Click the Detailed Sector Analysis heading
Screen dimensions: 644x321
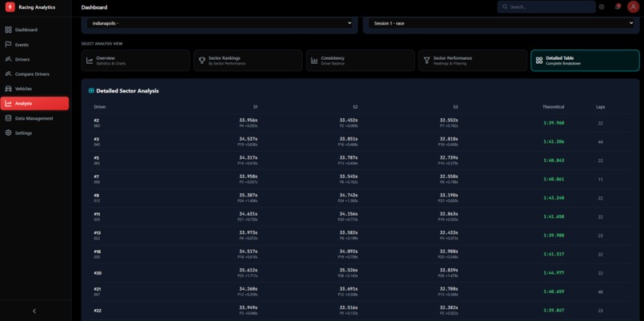pyautogui.click(x=127, y=91)
